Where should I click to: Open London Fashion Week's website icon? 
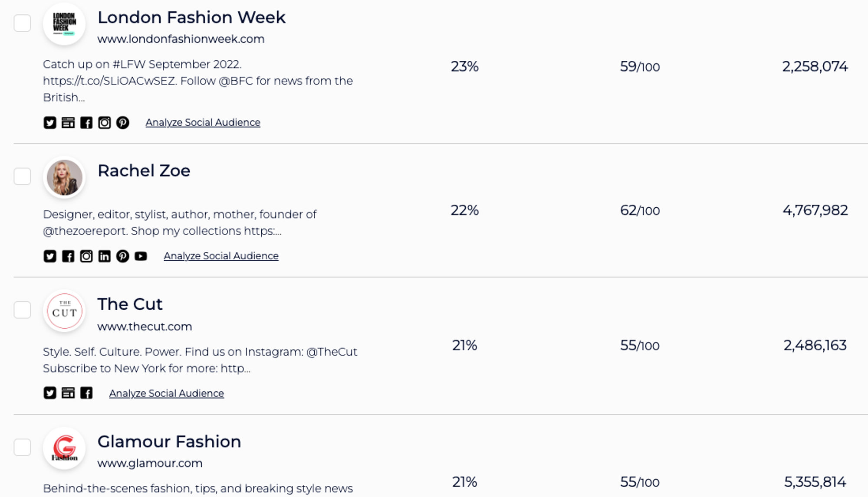click(68, 123)
